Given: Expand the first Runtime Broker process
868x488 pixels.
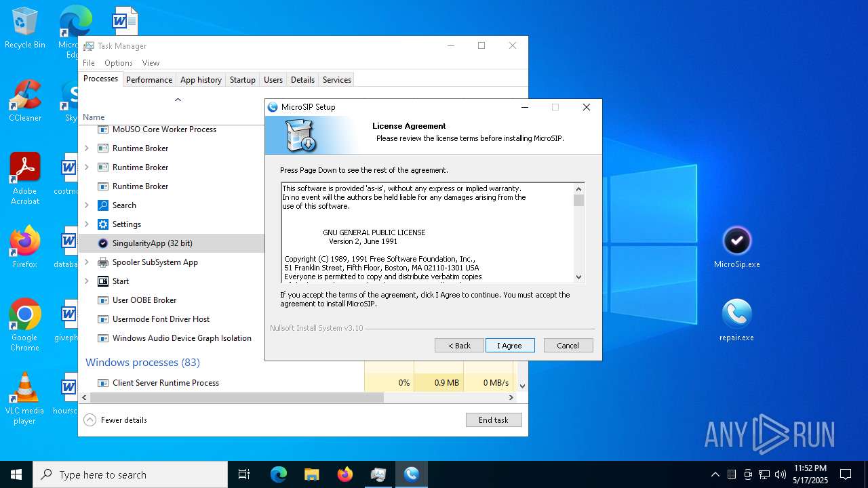Looking at the screenshot, I should pos(87,148).
